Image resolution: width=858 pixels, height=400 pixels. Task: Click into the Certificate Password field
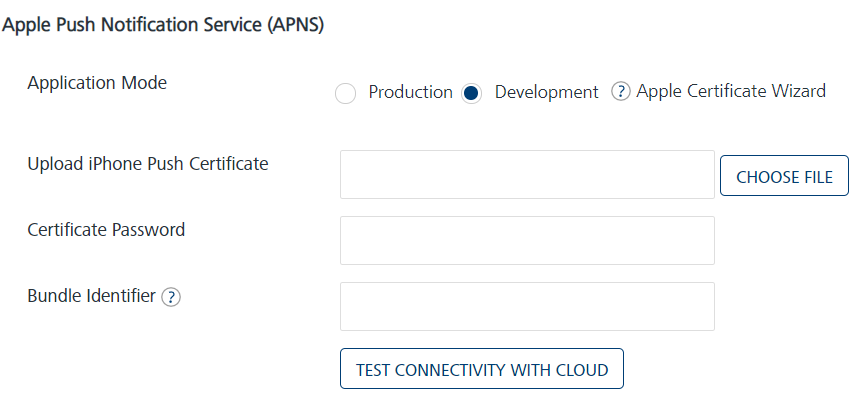click(x=527, y=241)
